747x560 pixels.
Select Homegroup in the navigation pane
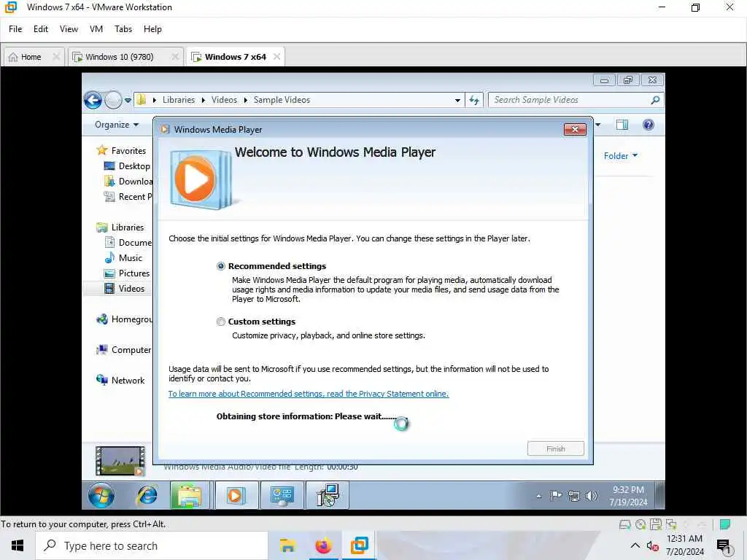coord(124,319)
